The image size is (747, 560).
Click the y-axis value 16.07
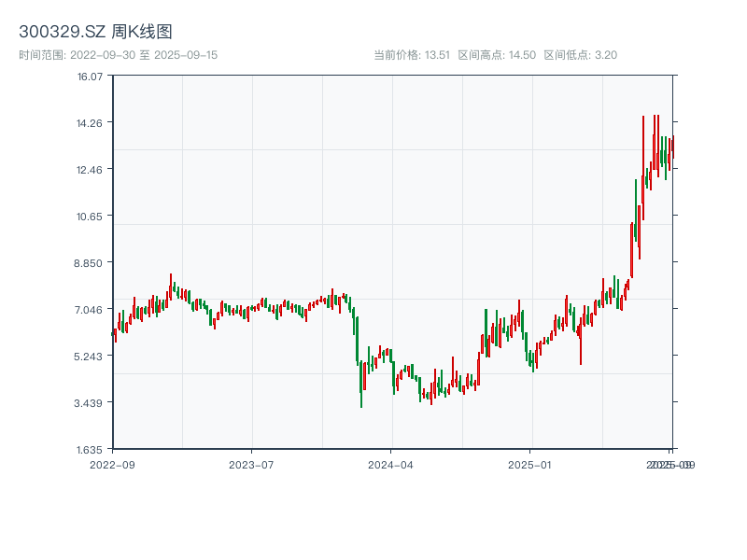coord(90,77)
